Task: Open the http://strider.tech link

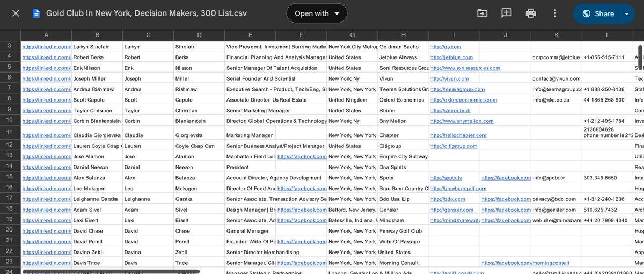Action: 450,111
